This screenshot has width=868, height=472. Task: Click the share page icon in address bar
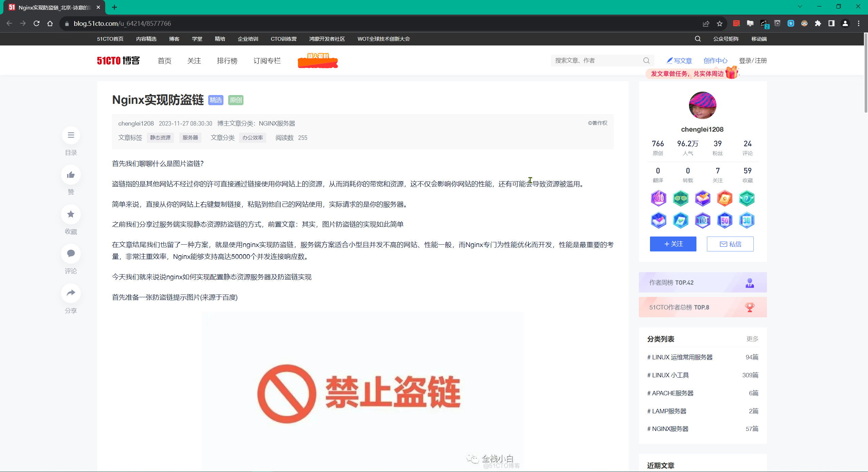coord(706,23)
